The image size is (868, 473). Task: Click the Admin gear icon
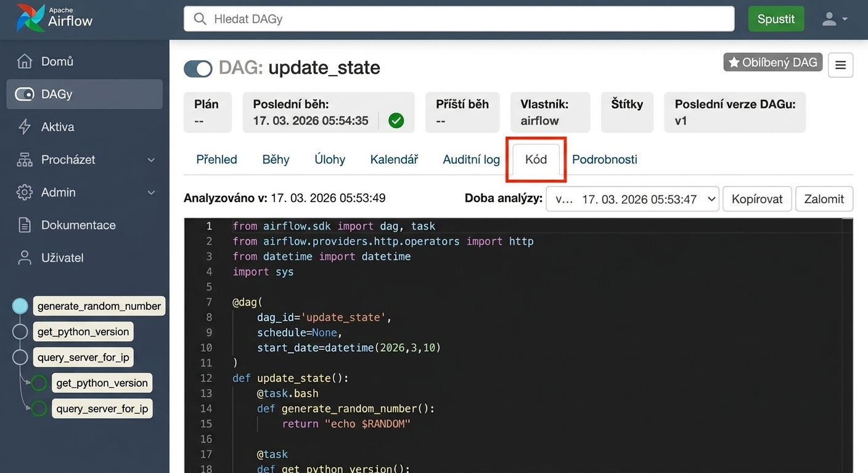(25, 192)
